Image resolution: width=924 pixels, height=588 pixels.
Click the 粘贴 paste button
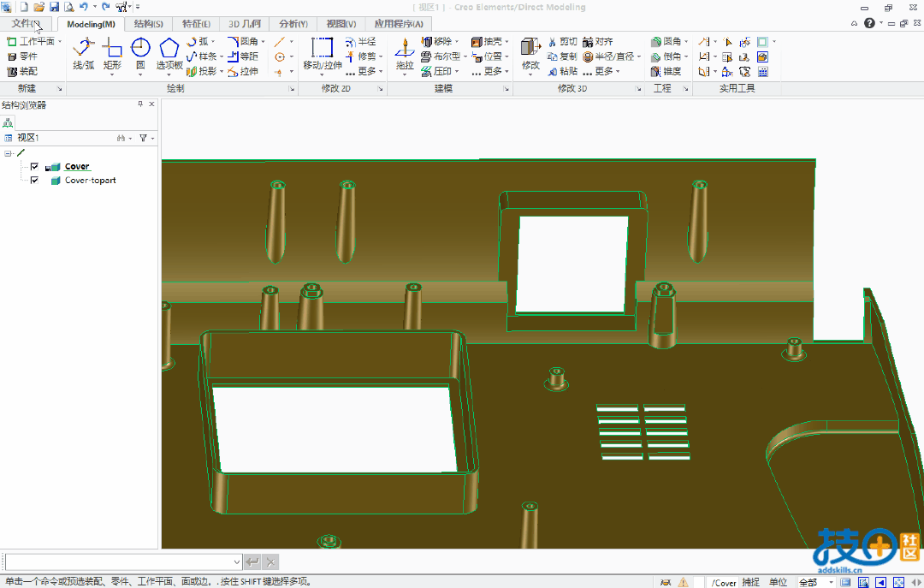pos(562,71)
